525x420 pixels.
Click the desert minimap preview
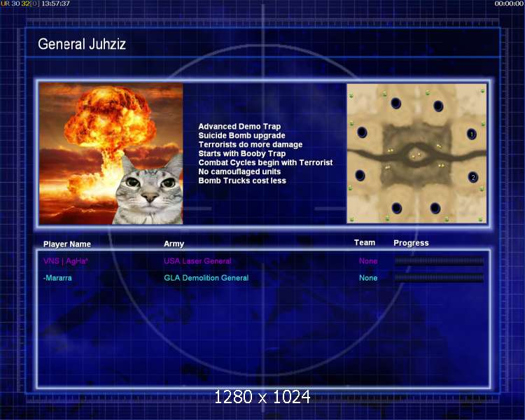(x=416, y=153)
